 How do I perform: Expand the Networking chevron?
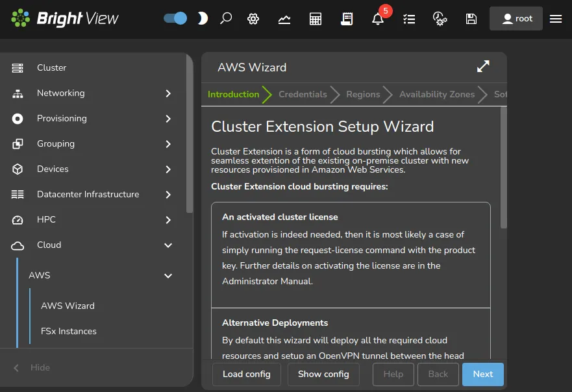[x=168, y=93]
